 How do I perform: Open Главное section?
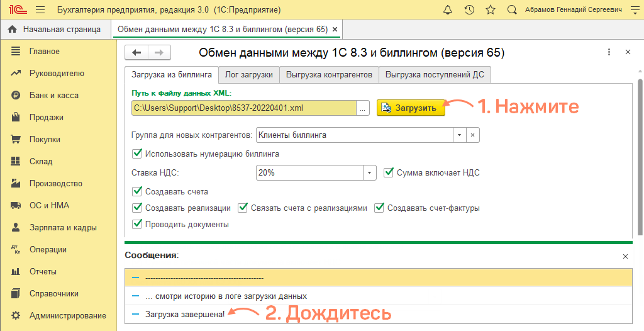coord(45,52)
